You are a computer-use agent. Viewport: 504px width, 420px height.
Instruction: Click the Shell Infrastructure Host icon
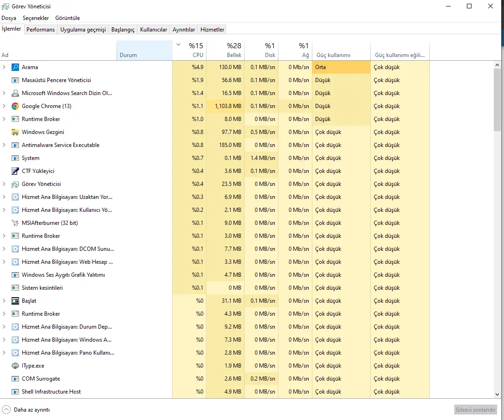[15, 392]
